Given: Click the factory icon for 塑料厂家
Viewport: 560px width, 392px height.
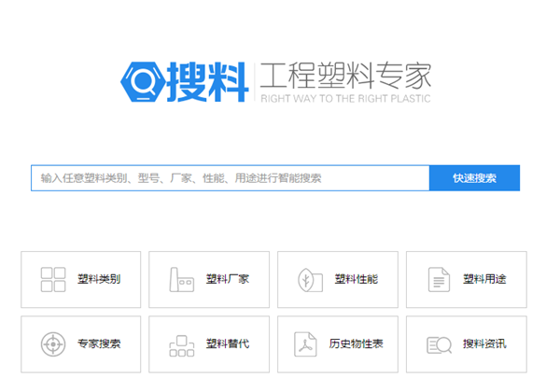Looking at the screenshot, I should (x=181, y=279).
